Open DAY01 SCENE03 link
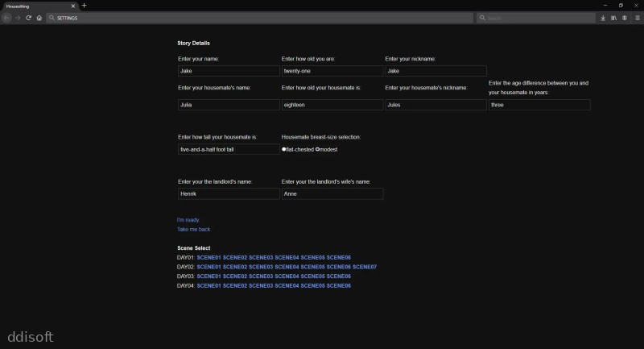Screen dimensions: 644x349 pos(261,258)
